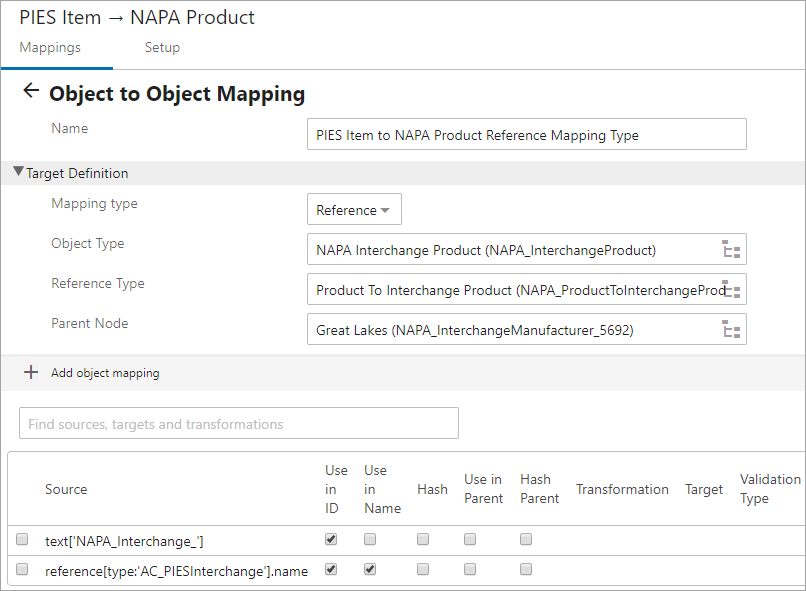Open node picker for Parent Node field

[730, 329]
